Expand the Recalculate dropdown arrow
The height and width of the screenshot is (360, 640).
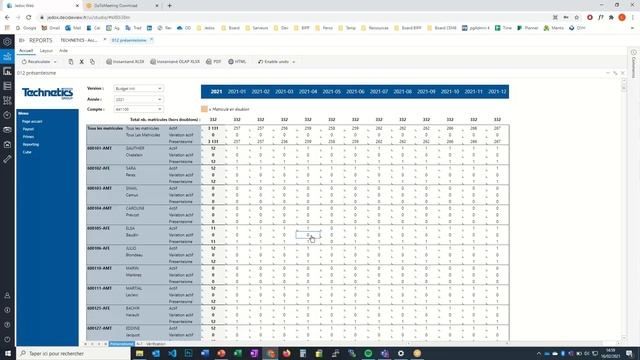pos(55,62)
